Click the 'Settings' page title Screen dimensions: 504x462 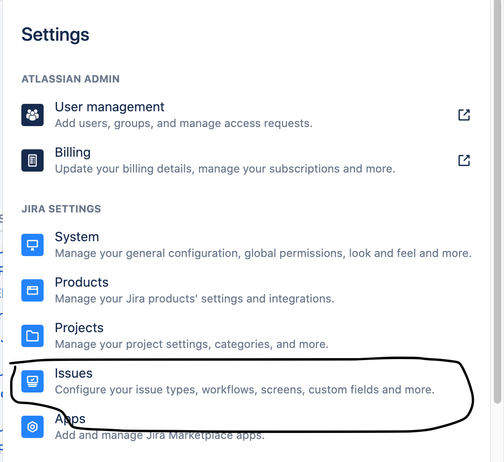point(55,35)
